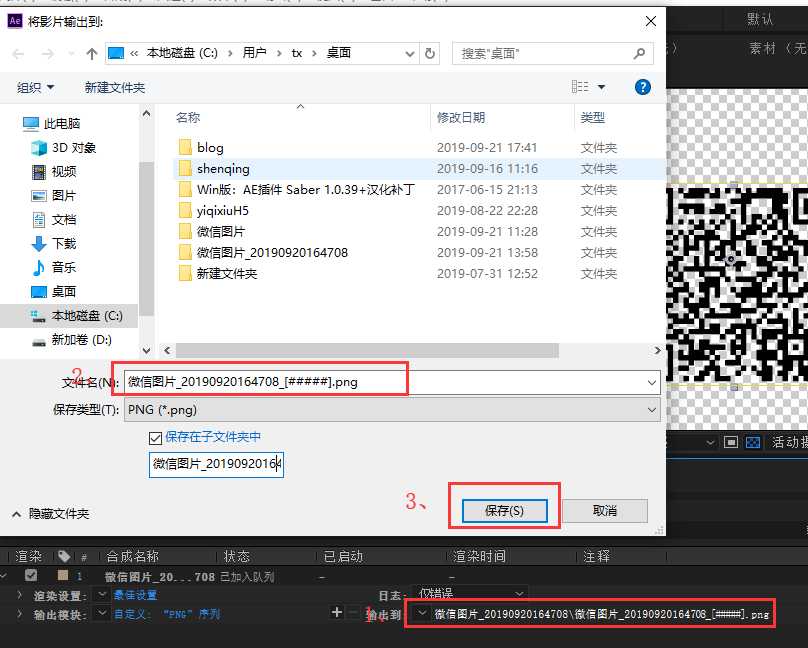Click the subfolder name input field
The width and height of the screenshot is (808, 648).
click(216, 464)
